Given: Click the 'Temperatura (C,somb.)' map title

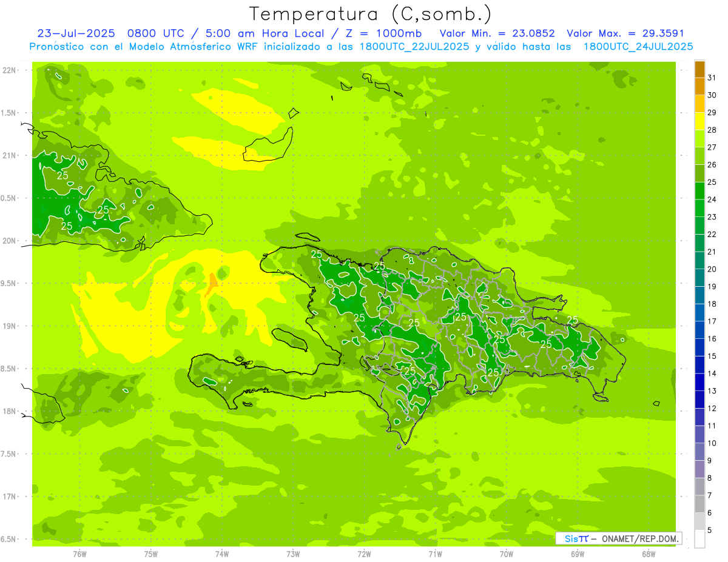Looking at the screenshot, I should pyautogui.click(x=371, y=14).
